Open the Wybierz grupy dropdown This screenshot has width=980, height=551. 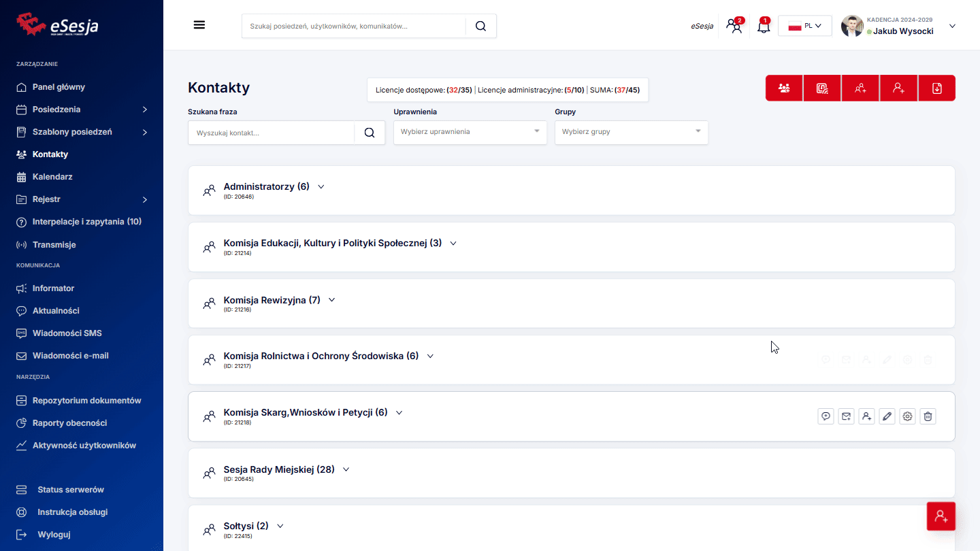(631, 132)
